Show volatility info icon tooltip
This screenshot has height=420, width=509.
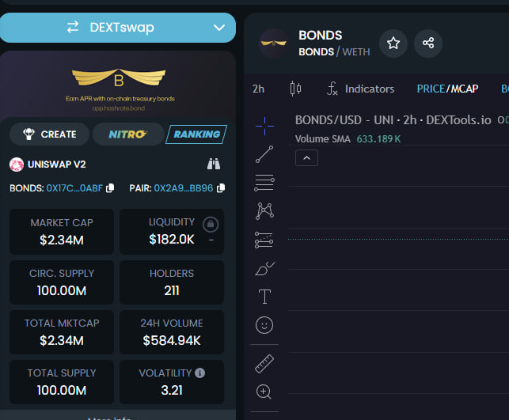coord(200,373)
